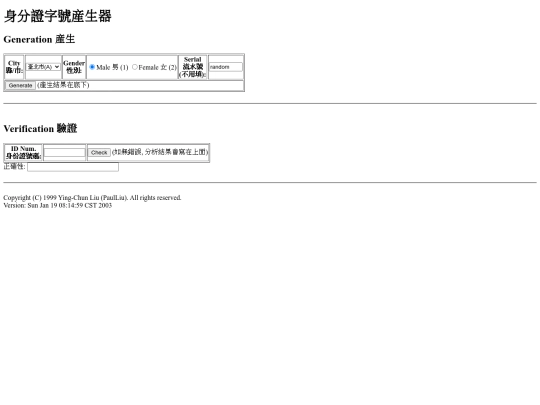
Task: Click the ID Num. 身份證號碼 label cell
Action: [x=23, y=153]
